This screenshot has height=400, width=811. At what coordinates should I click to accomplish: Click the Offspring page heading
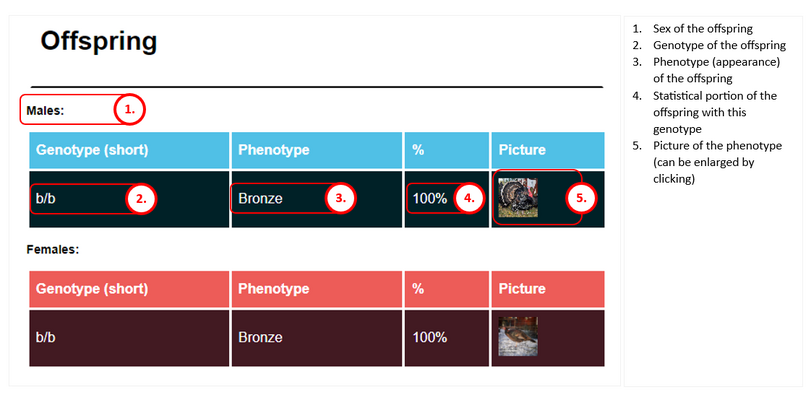[98, 41]
